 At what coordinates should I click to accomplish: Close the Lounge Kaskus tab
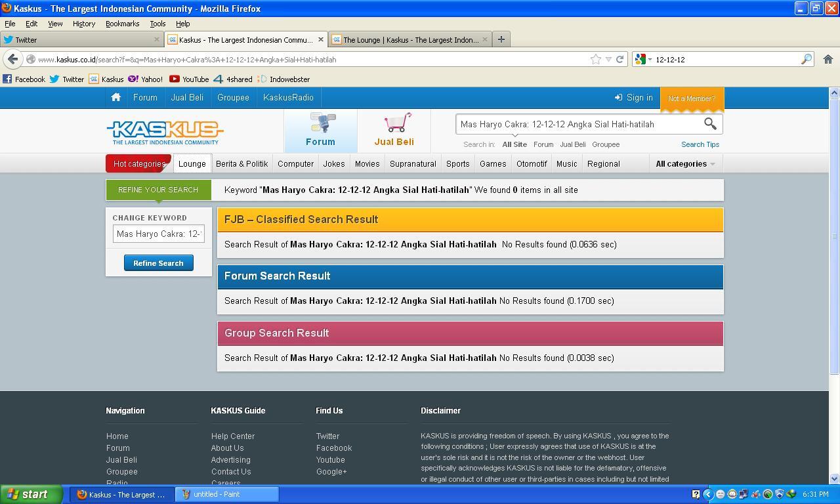coord(485,39)
